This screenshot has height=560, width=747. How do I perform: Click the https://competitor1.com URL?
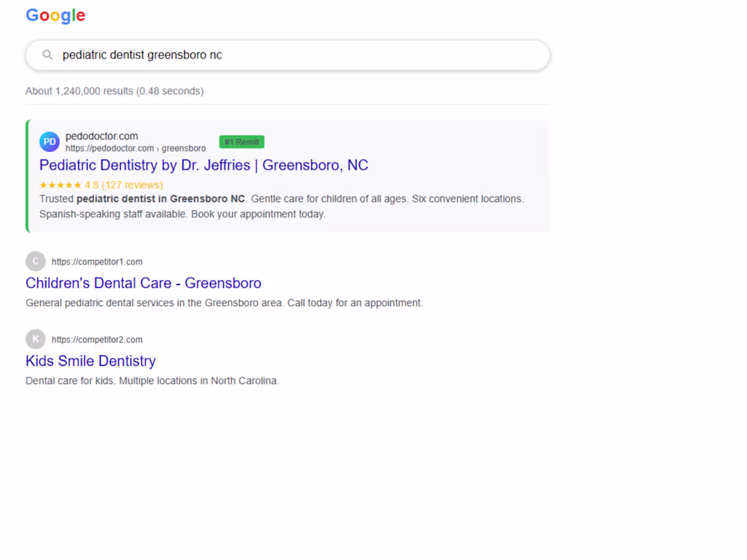coord(97,262)
